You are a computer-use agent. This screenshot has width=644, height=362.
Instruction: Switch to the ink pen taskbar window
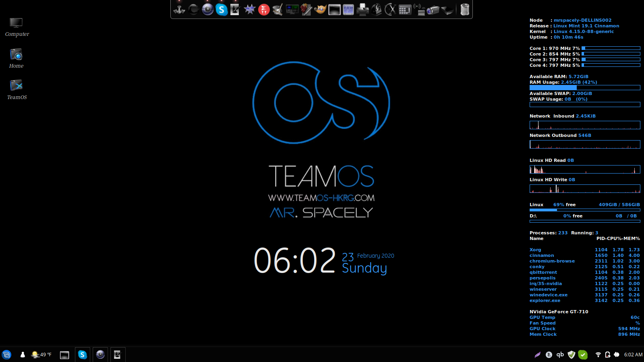118,354
